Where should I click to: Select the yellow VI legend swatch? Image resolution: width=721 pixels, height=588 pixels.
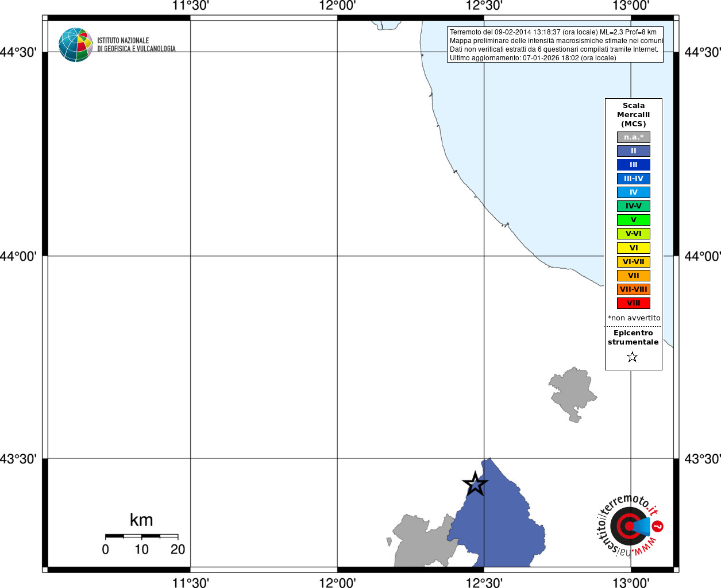tap(634, 248)
